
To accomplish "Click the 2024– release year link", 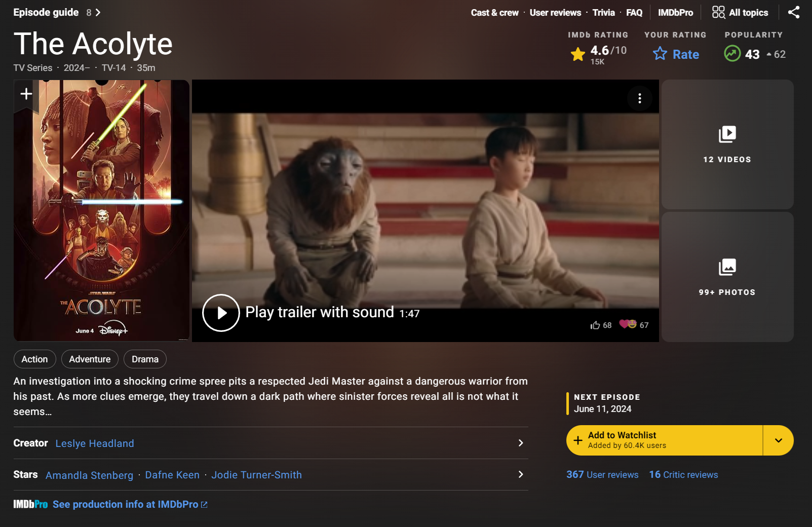I will [76, 68].
